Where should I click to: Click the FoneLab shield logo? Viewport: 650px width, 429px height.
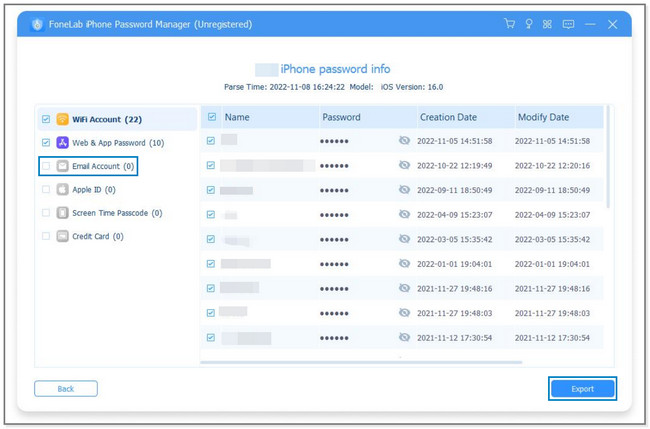(37, 24)
